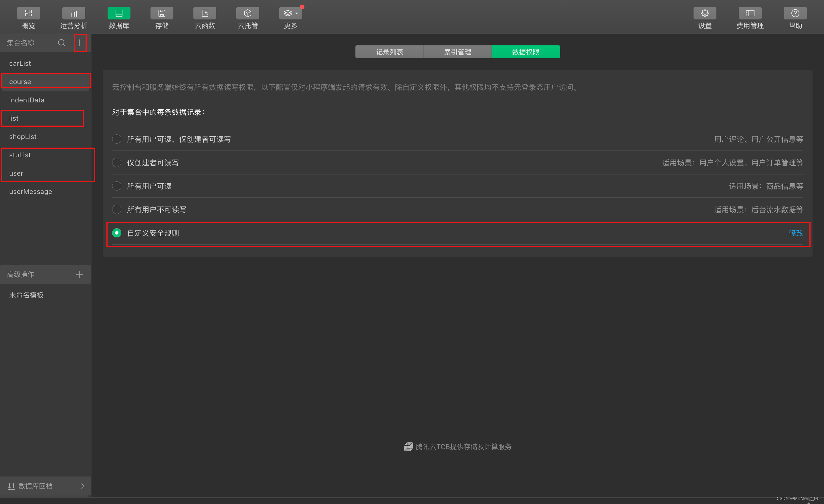The width and height of the screenshot is (824, 504).
Task: Open the 概览 overview icon
Action: (28, 13)
